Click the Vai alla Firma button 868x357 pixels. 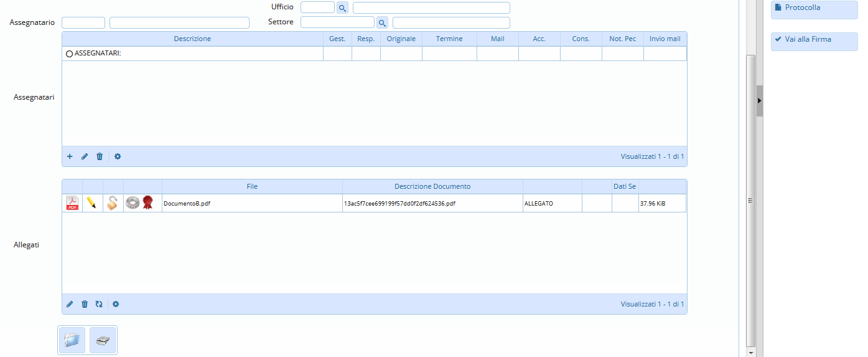814,39
